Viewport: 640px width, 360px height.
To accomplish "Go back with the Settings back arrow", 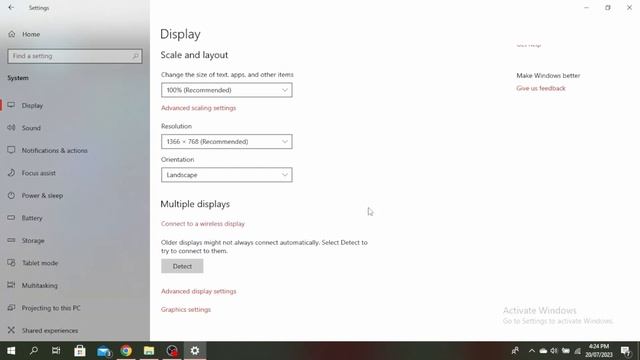I will 11,7.
